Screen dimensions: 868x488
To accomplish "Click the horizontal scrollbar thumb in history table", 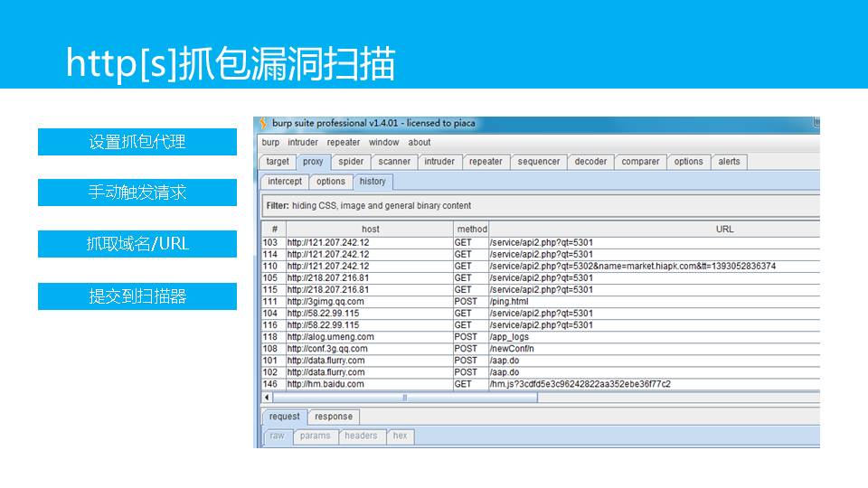I will (x=404, y=398).
